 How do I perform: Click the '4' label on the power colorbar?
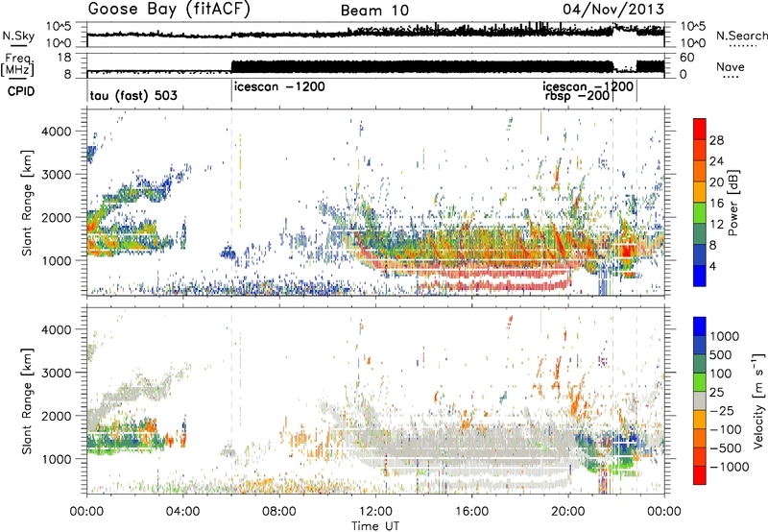[713, 266]
